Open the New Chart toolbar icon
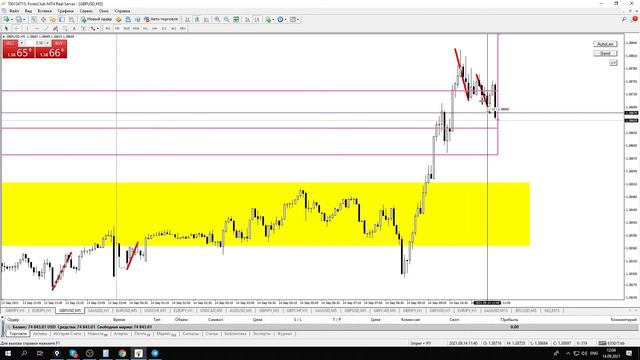The image size is (640, 360). [x=7, y=19]
